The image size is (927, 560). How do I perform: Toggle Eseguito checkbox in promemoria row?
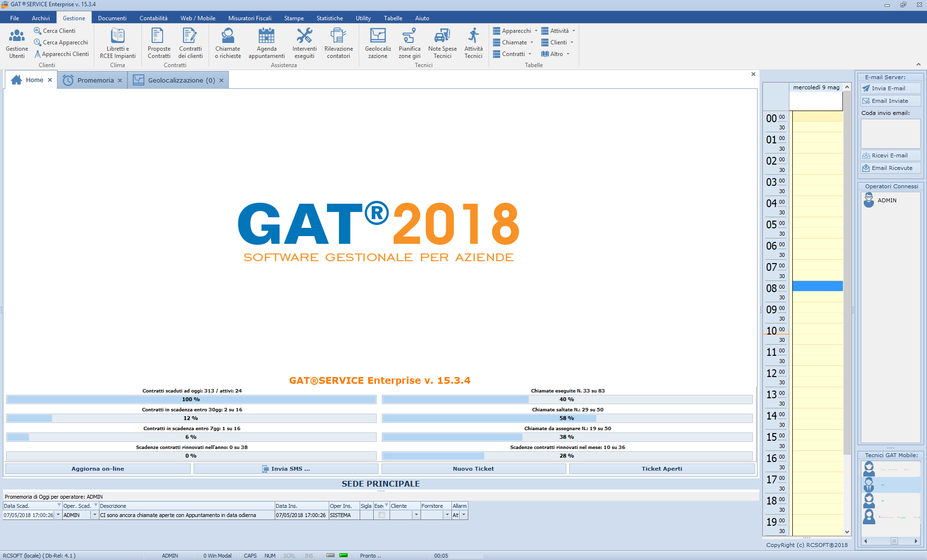click(x=381, y=515)
